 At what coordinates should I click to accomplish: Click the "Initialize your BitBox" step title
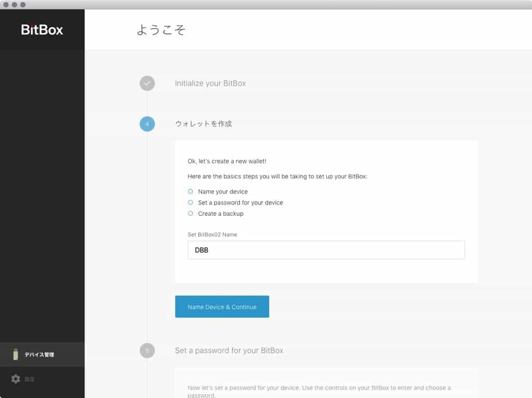(210, 84)
